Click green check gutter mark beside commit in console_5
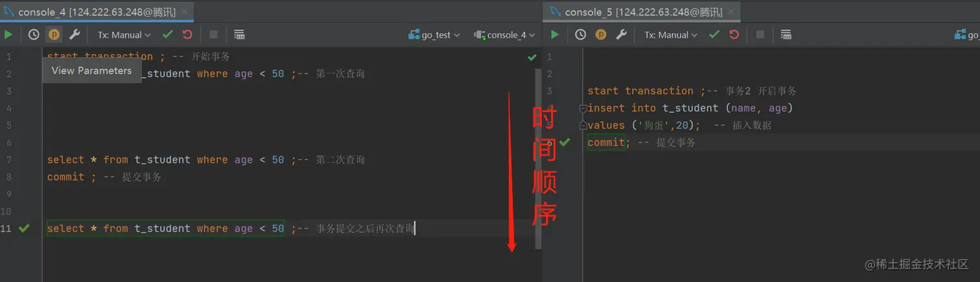 [x=565, y=142]
